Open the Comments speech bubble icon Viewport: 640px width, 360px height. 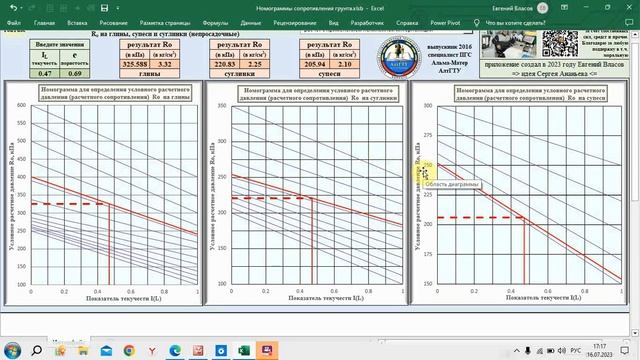point(629,22)
